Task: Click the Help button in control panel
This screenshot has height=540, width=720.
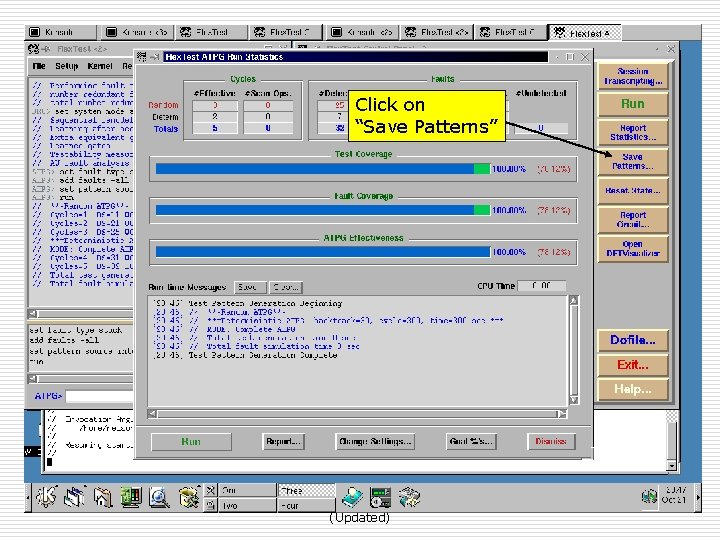Action: tap(633, 389)
